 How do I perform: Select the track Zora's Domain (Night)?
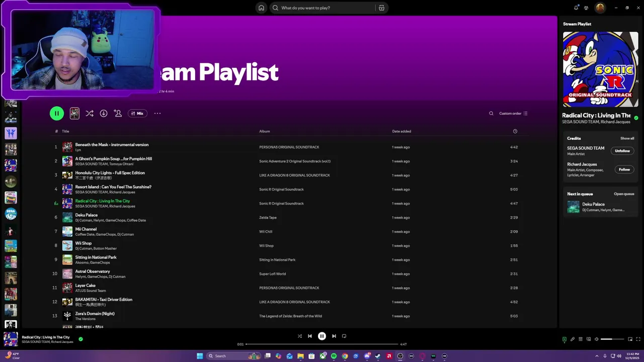pyautogui.click(x=95, y=314)
